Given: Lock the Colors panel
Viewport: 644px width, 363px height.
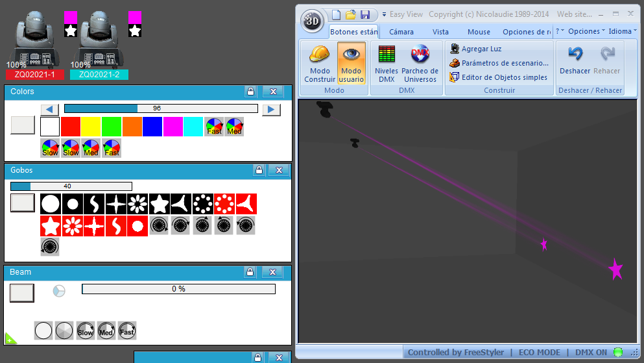Looking at the screenshot, I should [x=250, y=92].
